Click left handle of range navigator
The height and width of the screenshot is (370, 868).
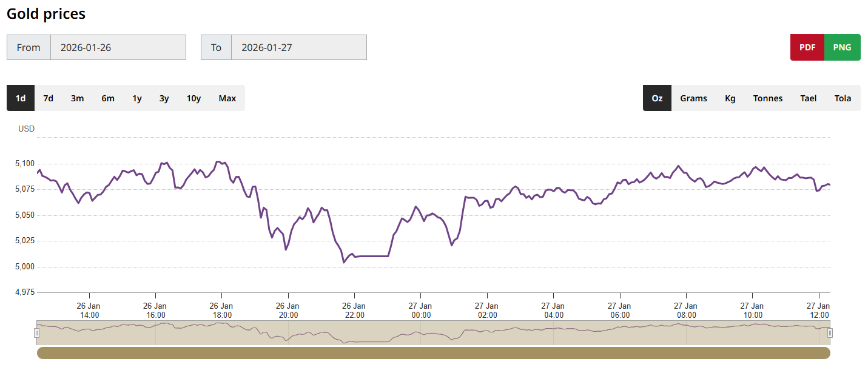coord(37,332)
